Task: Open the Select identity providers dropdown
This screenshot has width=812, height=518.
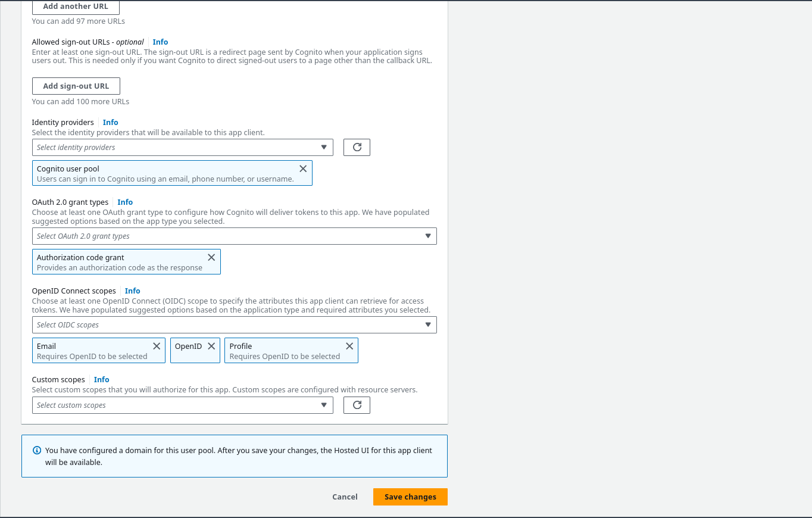Action: 182,147
